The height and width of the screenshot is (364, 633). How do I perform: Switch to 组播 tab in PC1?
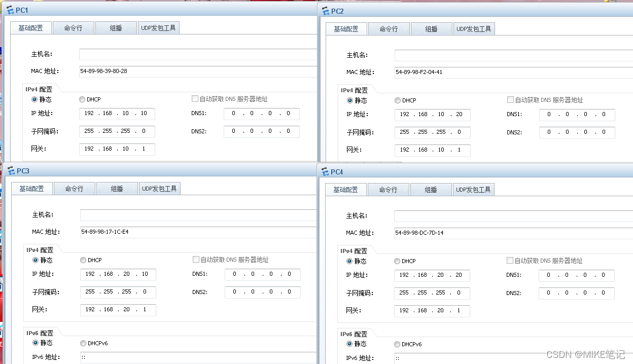click(116, 28)
